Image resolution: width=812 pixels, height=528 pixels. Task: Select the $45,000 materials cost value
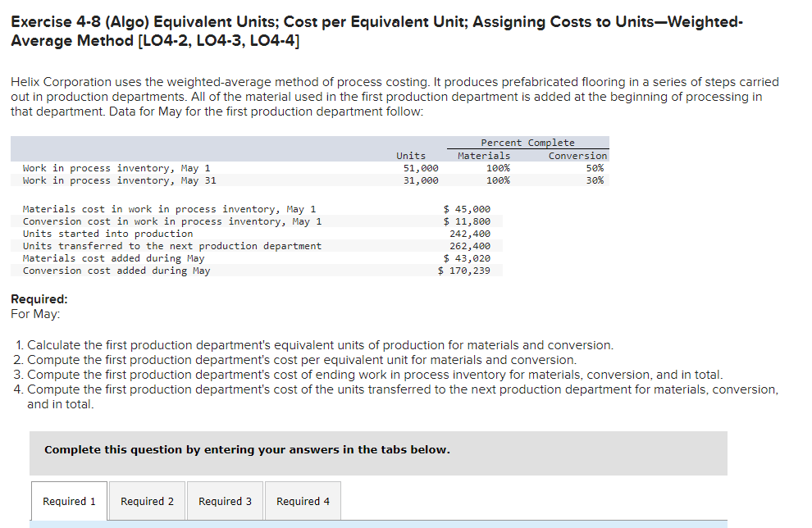466,208
